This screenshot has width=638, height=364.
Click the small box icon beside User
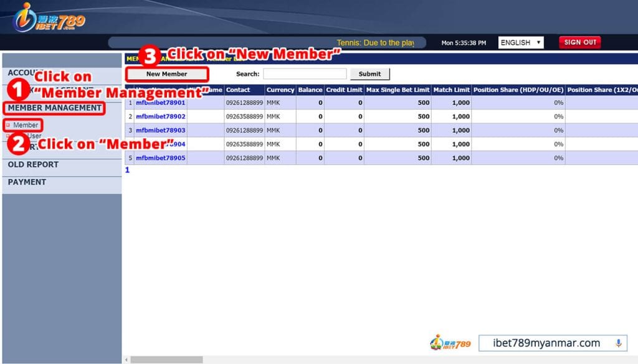pyautogui.click(x=9, y=136)
